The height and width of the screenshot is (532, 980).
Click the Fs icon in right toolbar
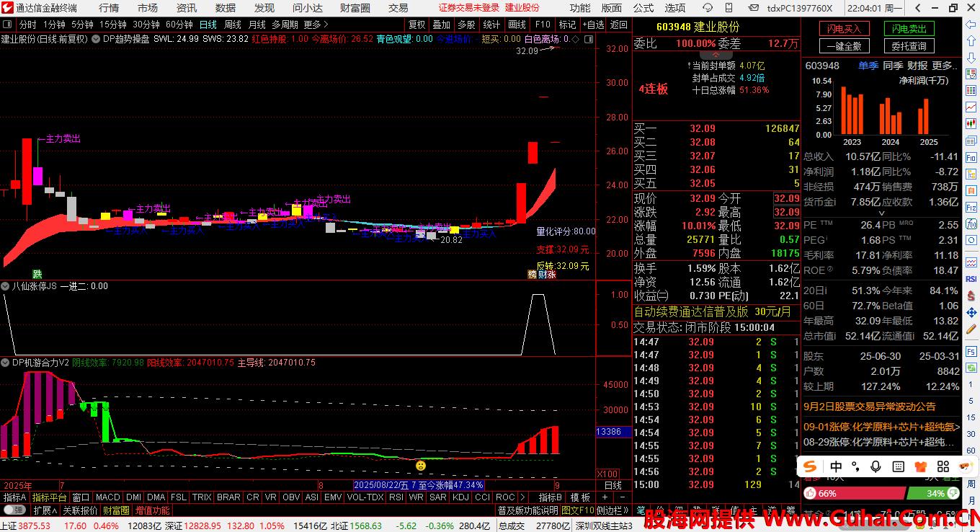pyautogui.click(x=971, y=352)
